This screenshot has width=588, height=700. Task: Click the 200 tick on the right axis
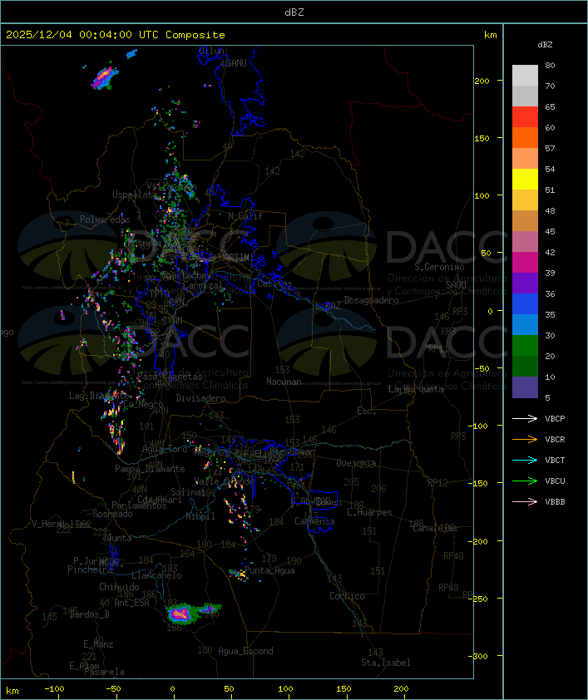coord(482,81)
